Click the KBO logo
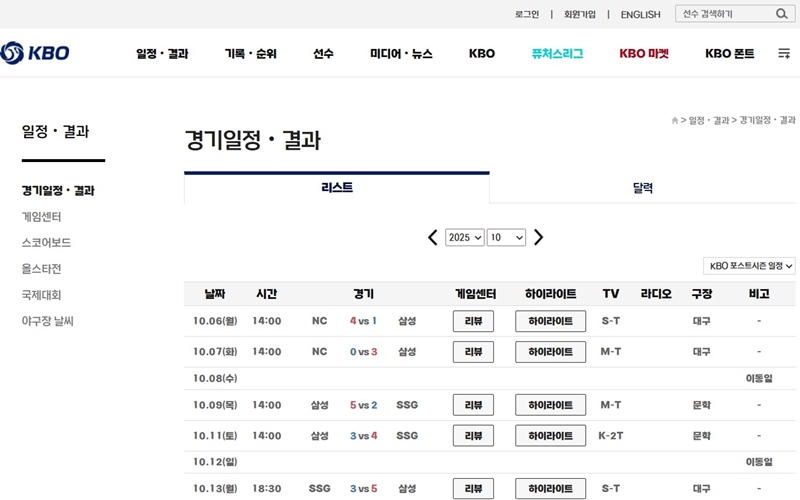Viewport: 800px width, 500px height. tap(35, 53)
